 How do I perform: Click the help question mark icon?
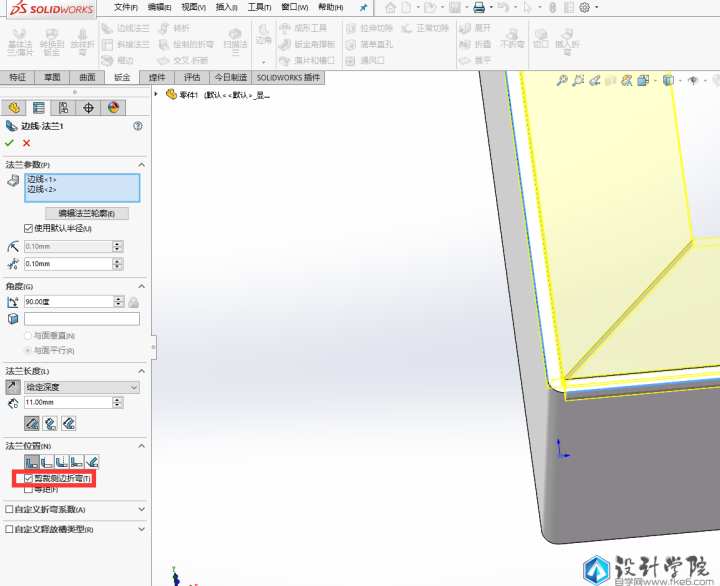[137, 126]
